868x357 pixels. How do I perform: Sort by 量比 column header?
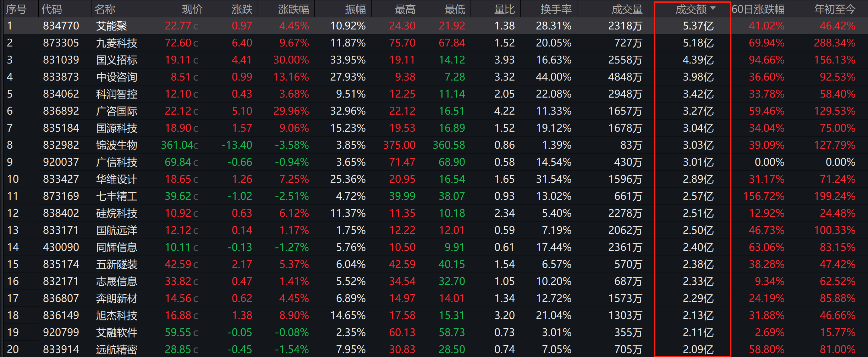click(504, 9)
